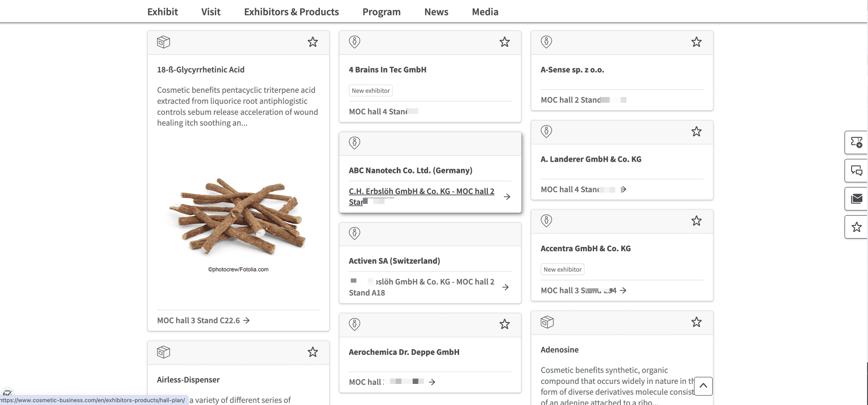Click the arrow beside Activen SA stand location

pyautogui.click(x=506, y=287)
